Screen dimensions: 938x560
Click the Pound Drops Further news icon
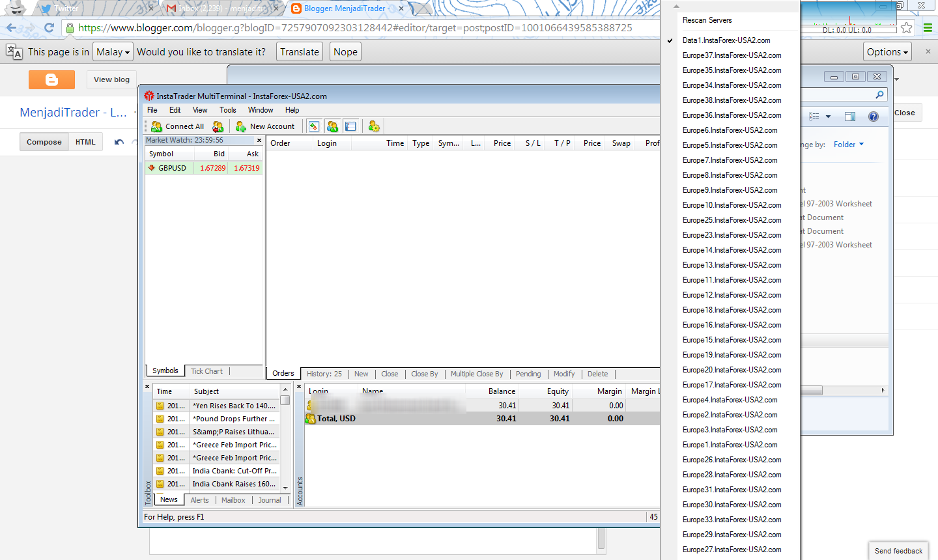(160, 419)
